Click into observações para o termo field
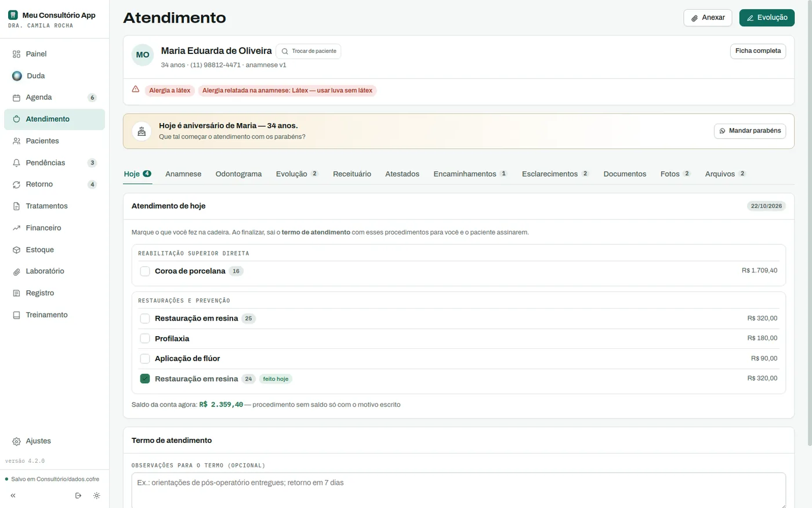 [458, 491]
